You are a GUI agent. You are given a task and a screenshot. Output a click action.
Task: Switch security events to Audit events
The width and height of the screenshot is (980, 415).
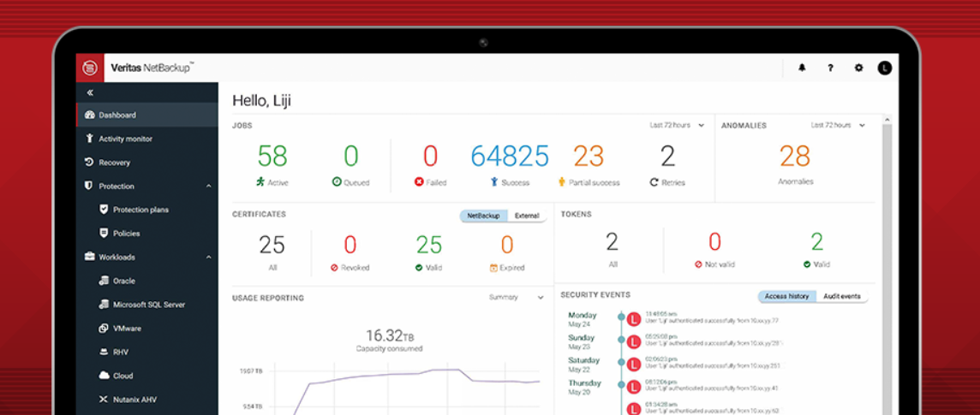click(x=841, y=296)
